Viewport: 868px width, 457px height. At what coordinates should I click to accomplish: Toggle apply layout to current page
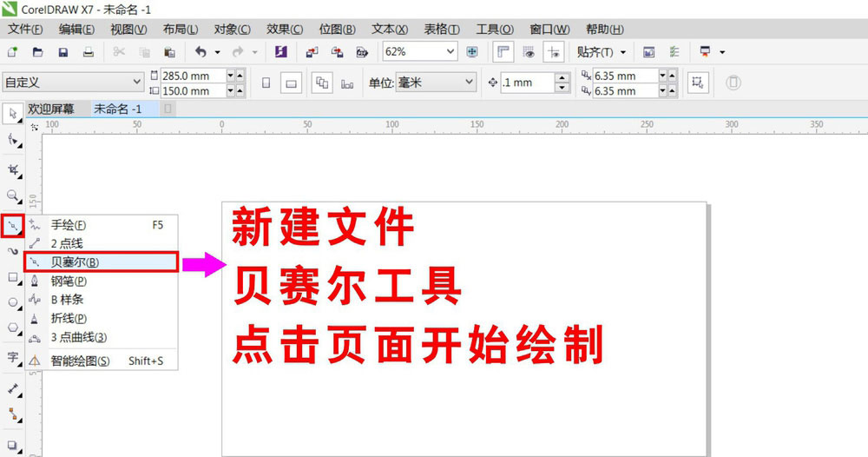pyautogui.click(x=347, y=83)
